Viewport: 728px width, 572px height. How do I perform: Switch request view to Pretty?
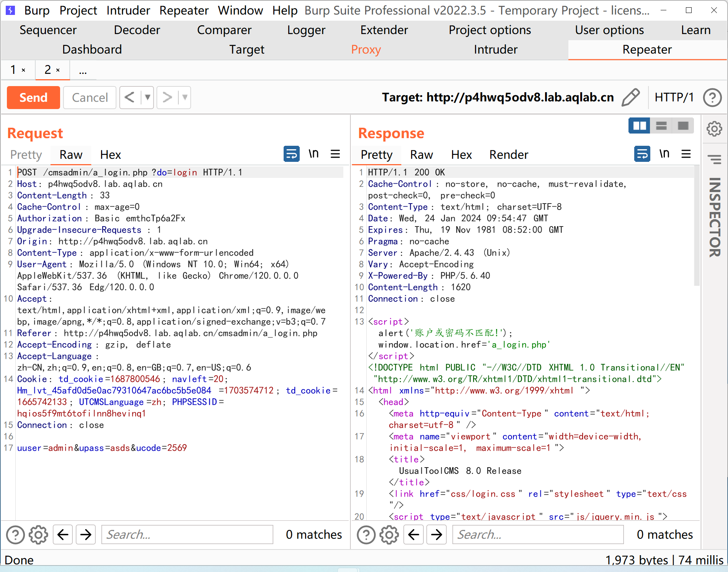[x=26, y=155]
